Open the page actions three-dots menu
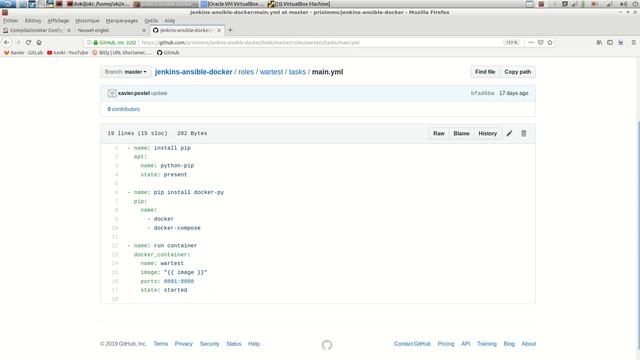640x360 pixels. tap(531, 42)
